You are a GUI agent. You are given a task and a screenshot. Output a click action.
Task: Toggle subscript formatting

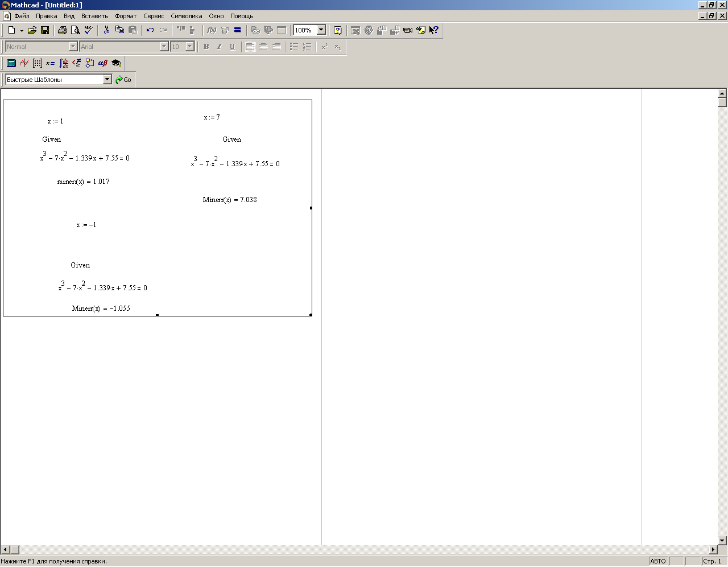(x=338, y=47)
